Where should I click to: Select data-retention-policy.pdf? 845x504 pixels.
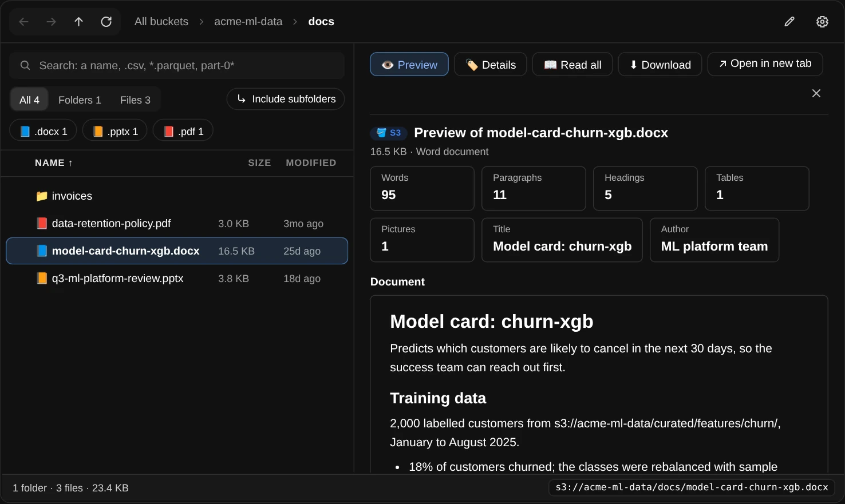coord(177,224)
